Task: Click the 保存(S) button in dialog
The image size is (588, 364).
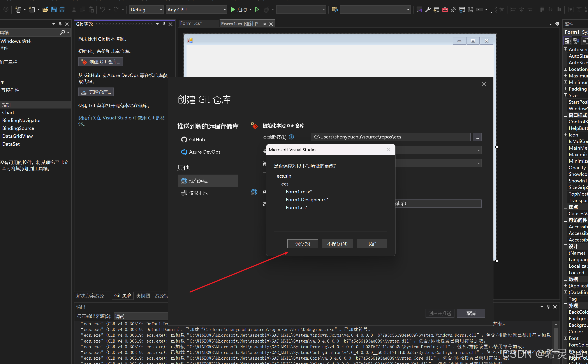Action: [x=303, y=244]
